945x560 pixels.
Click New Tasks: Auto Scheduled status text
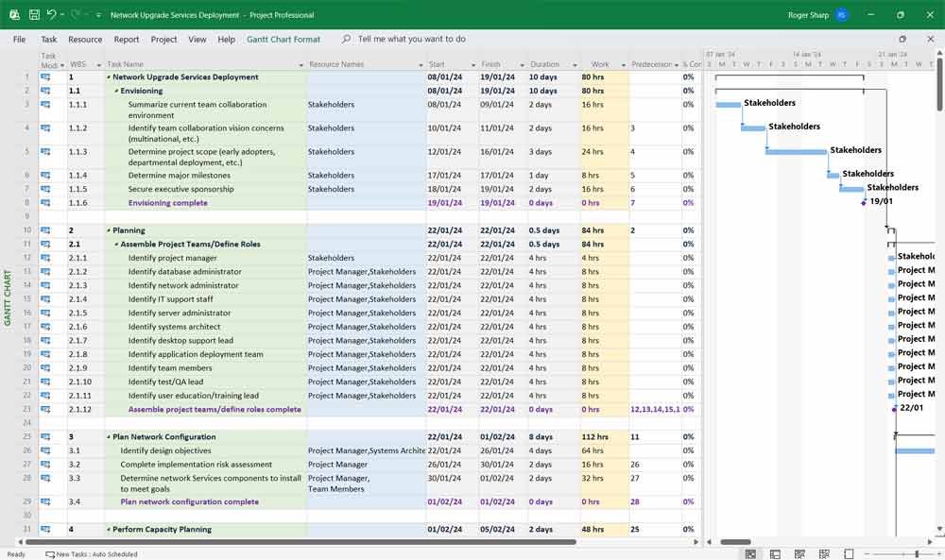pos(96,554)
